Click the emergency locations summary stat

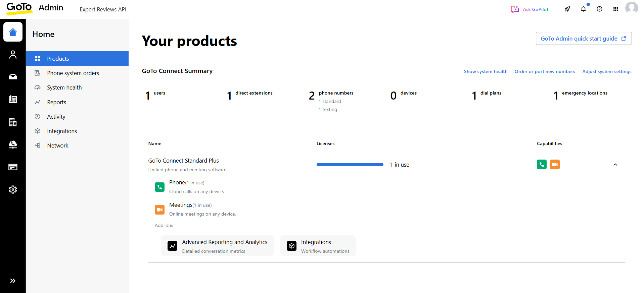click(580, 95)
